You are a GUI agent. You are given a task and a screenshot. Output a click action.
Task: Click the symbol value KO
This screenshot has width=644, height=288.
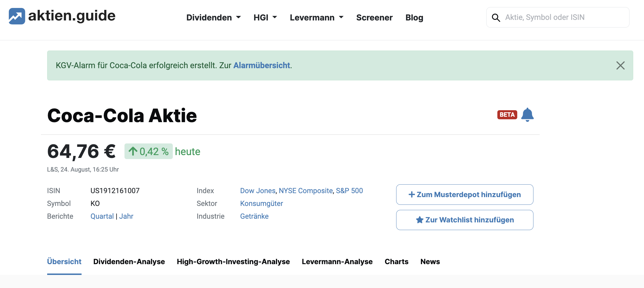pyautogui.click(x=95, y=204)
